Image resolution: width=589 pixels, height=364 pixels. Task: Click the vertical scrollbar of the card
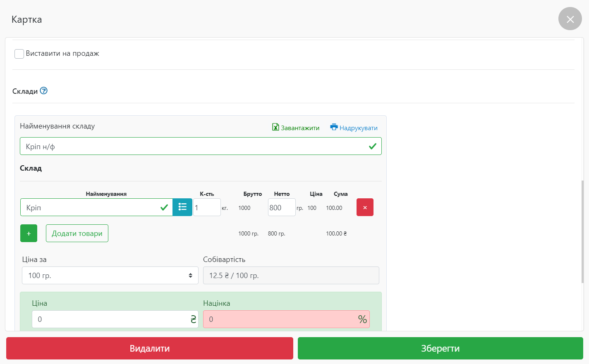tap(582, 231)
